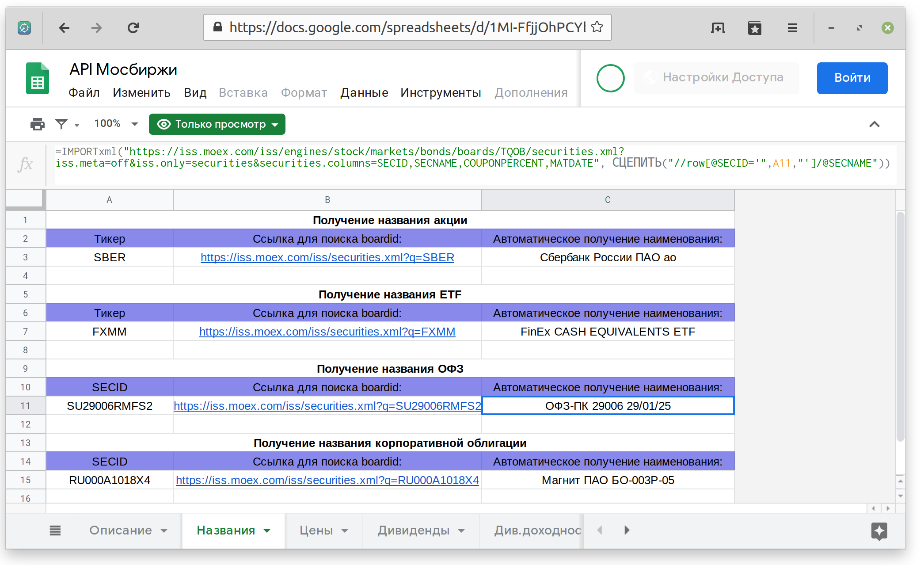Click the green circle status indicator
Image resolution: width=924 pixels, height=565 pixels.
[610, 78]
